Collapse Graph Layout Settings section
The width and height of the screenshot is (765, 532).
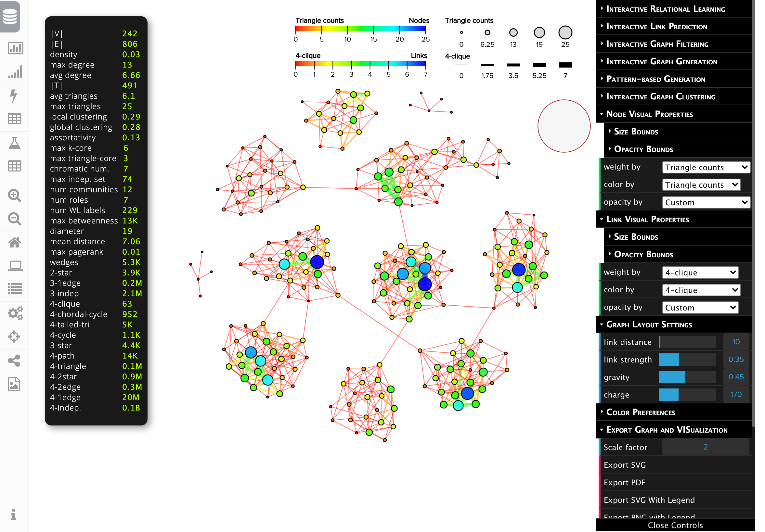point(674,324)
